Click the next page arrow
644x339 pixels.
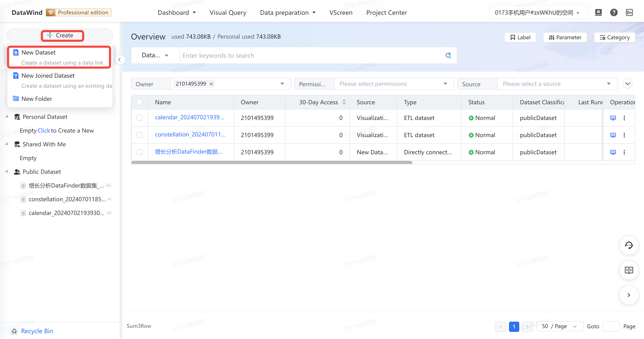point(527,327)
